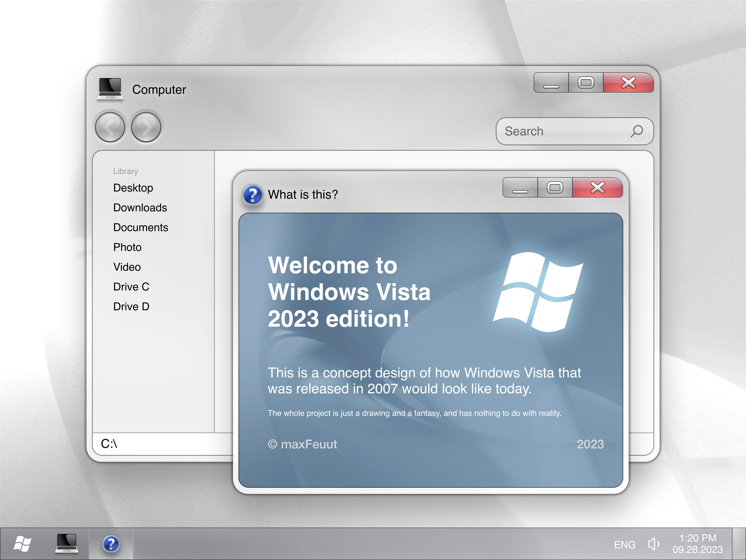This screenshot has width=746, height=560.
Task: Maximize the What is this? window
Action: click(x=555, y=188)
